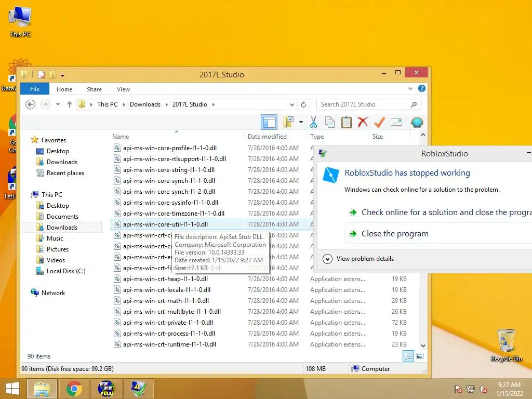Screen dimensions: 532x399
Task: Click the Classic Shell settings icon
Action: click(417, 122)
